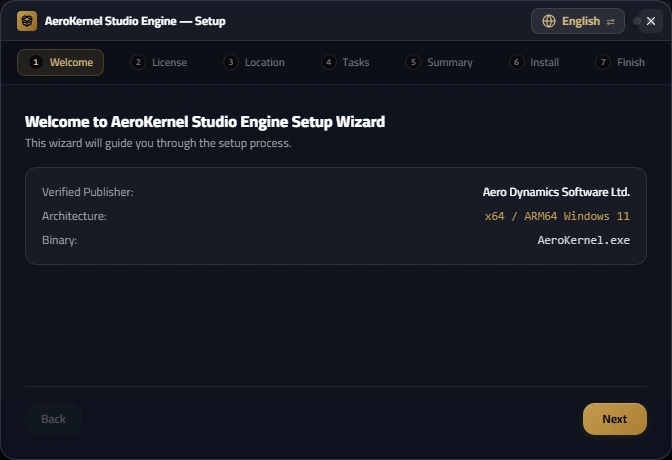Click the swap arrows icon beside English
672x460 pixels.
(x=611, y=21)
